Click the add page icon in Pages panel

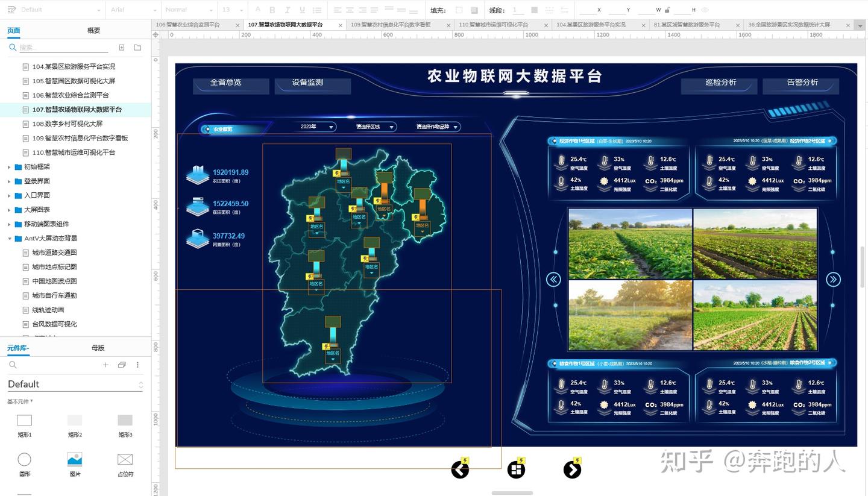click(122, 48)
